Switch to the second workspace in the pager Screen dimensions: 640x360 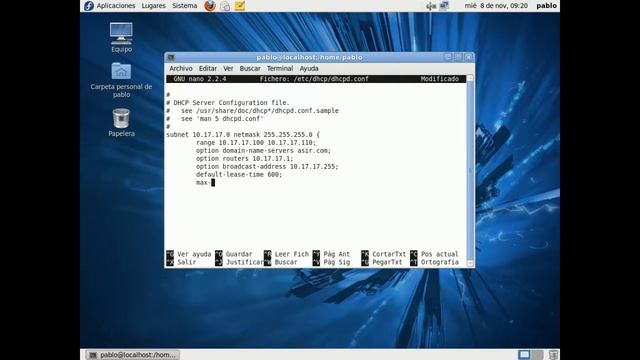538,355
